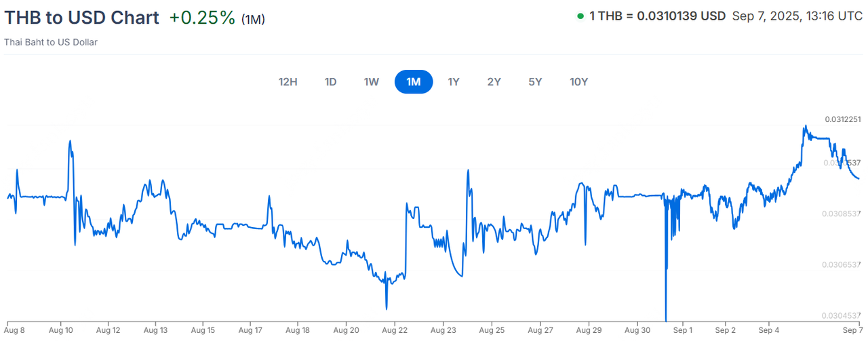Click the 0.0306537 price axis label
This screenshot has height=341, width=868.
[x=842, y=264]
